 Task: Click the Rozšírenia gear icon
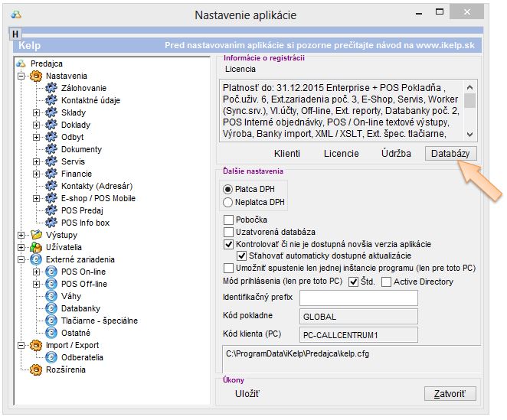click(x=34, y=370)
